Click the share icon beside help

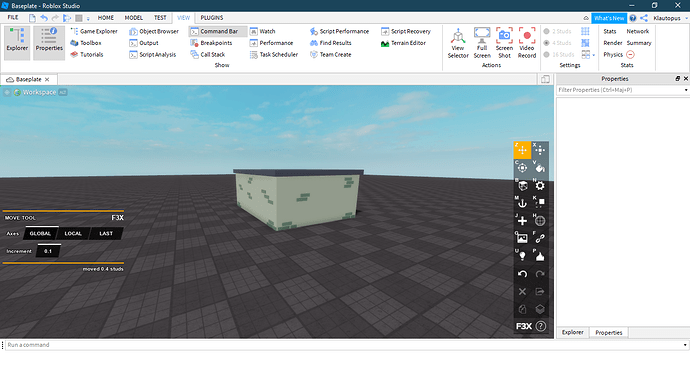[644, 18]
